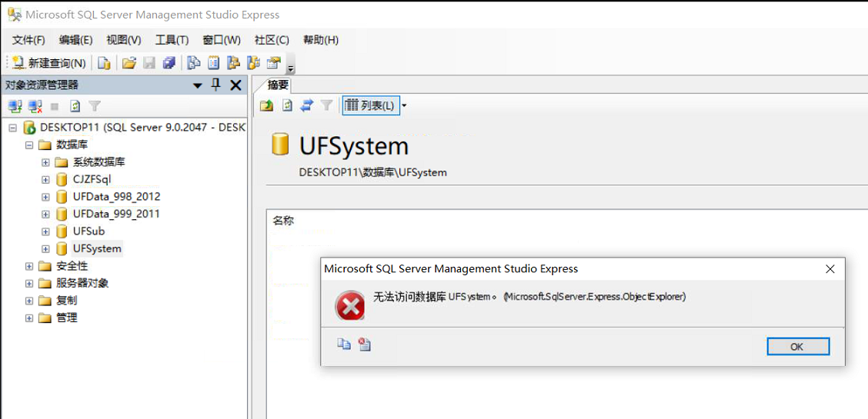This screenshot has width=868, height=419.
Task: Click the red error icon in dialog
Action: click(x=350, y=305)
